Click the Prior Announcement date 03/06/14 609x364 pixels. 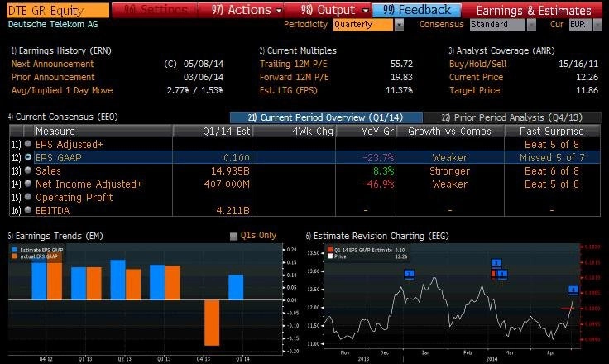[204, 77]
